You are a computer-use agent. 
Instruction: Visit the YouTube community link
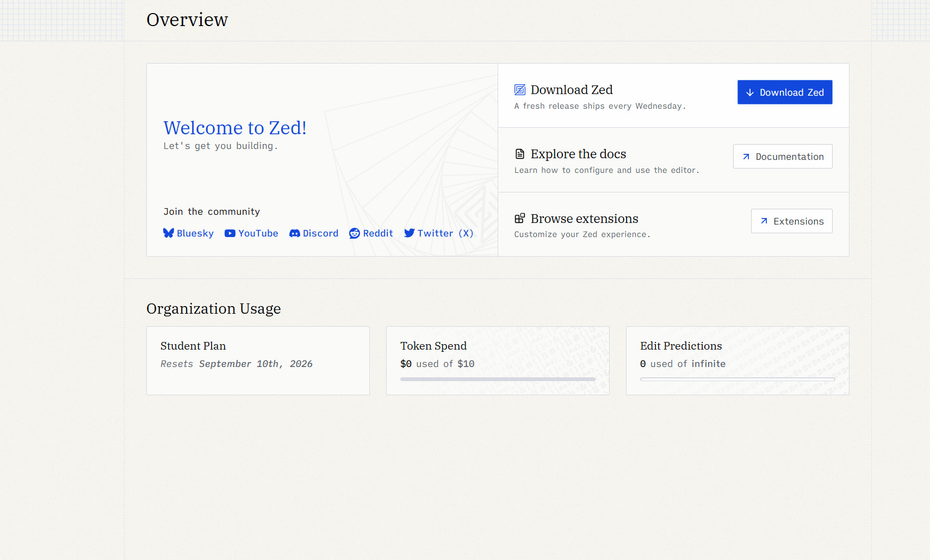pos(251,233)
